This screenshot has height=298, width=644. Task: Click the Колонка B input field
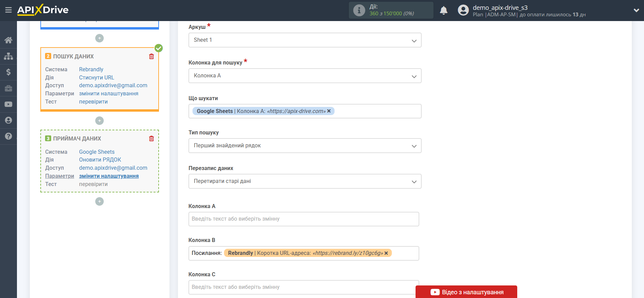point(304,253)
